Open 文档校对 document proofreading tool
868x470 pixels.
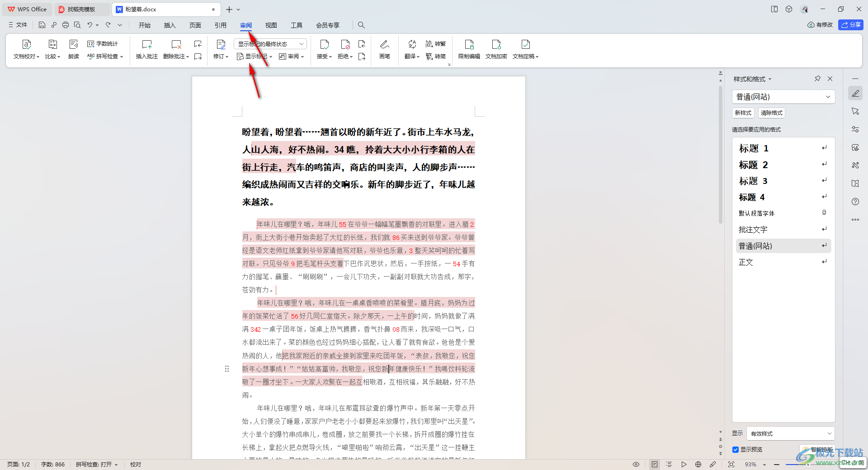[x=26, y=50]
